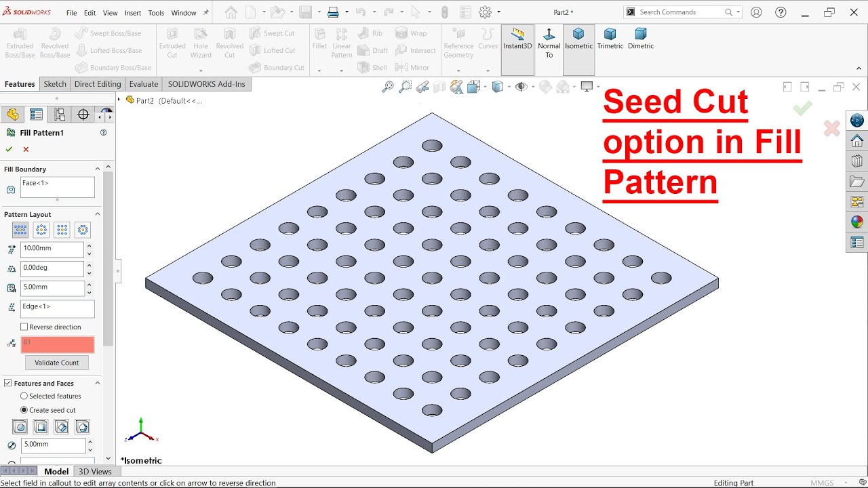868x488 pixels.
Task: Open the Tools menu
Action: pyautogui.click(x=156, y=13)
